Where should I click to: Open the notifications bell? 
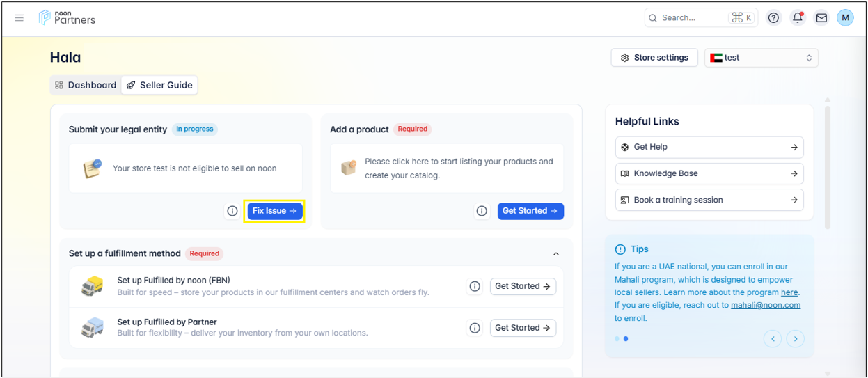(798, 18)
